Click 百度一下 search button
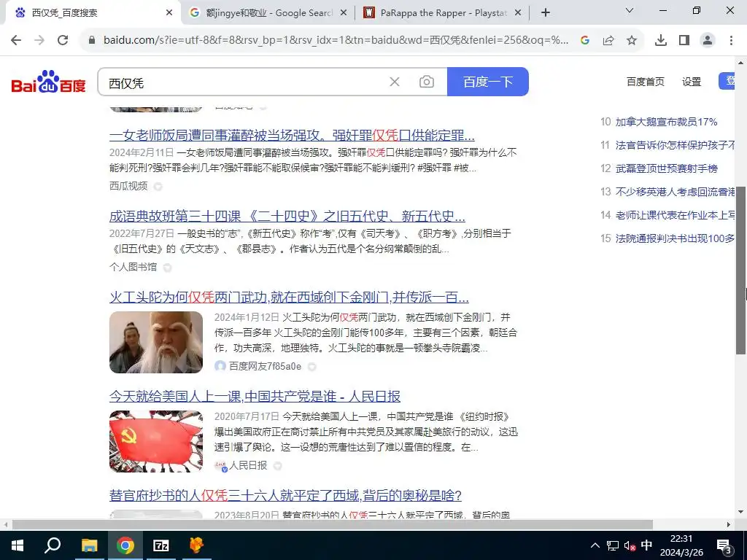The width and height of the screenshot is (747, 560). [x=488, y=82]
